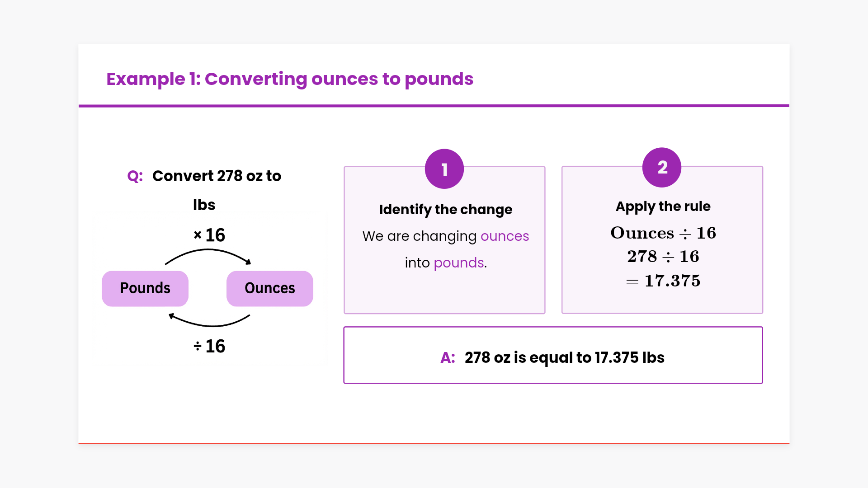This screenshot has height=488, width=868.
Task: Click the slide title "Example 1: Converting ounces to pounds"
Action: tap(290, 79)
